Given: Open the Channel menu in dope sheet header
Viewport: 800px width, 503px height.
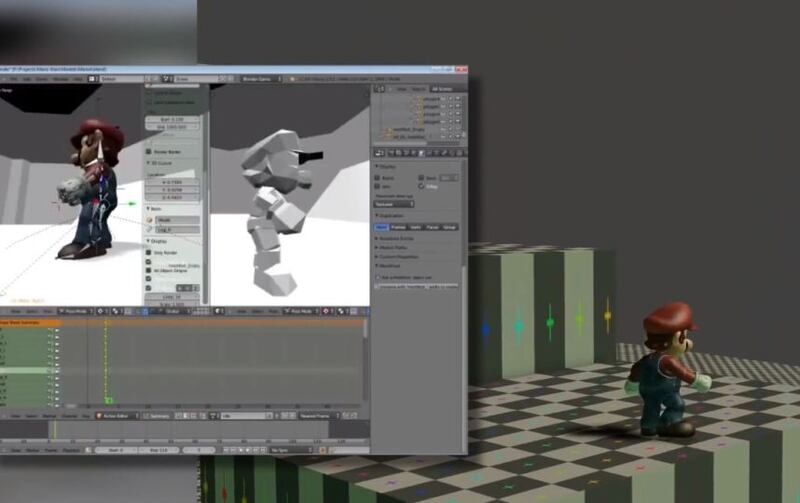Looking at the screenshot, I should 69,416.
